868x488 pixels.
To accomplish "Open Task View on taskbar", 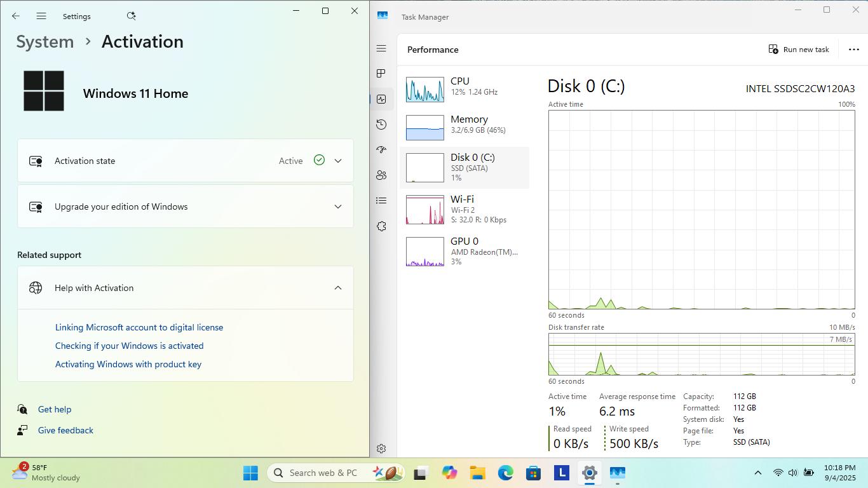I will point(420,473).
